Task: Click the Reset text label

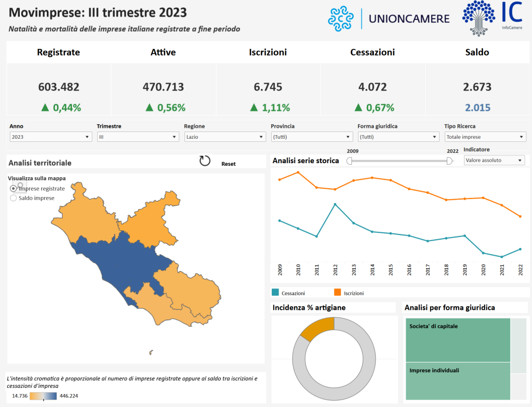Action: pos(228,164)
